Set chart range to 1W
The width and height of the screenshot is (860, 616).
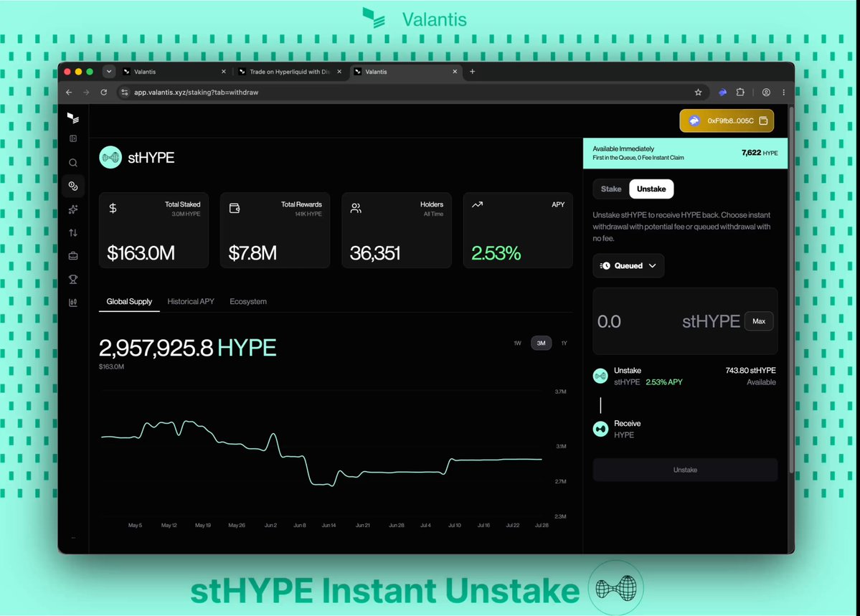click(x=517, y=343)
